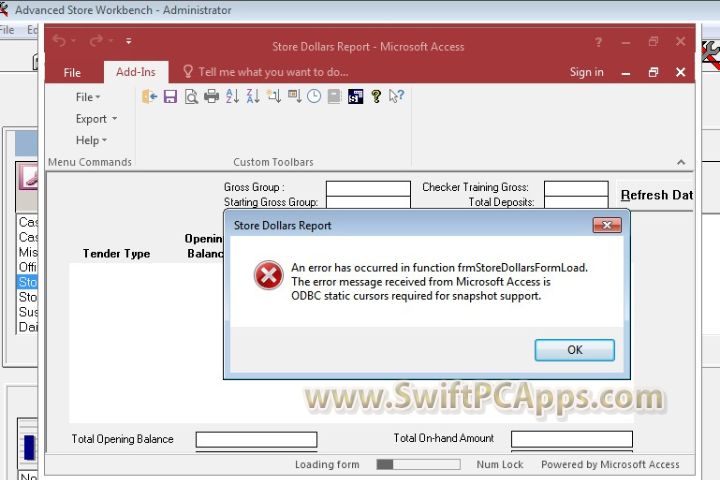Click the table with down arrow icon
Image resolution: width=720 pixels, height=480 pixels.
click(294, 96)
